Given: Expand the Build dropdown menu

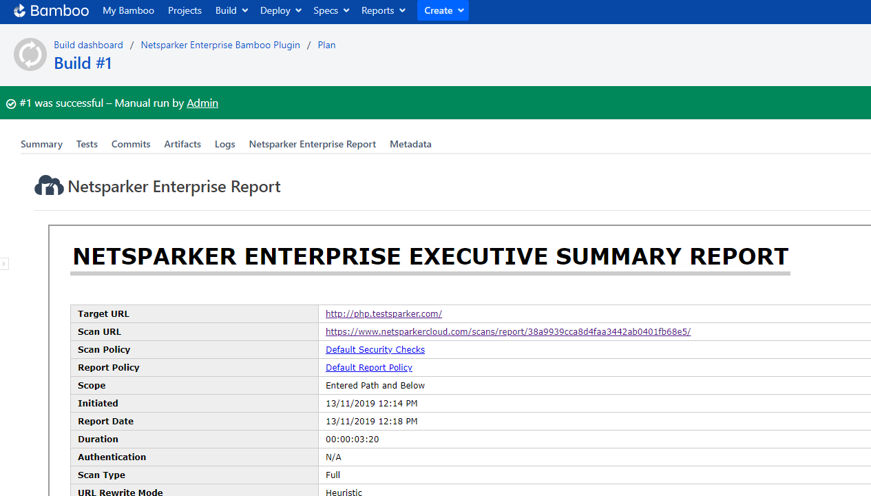Looking at the screenshot, I should coord(232,11).
